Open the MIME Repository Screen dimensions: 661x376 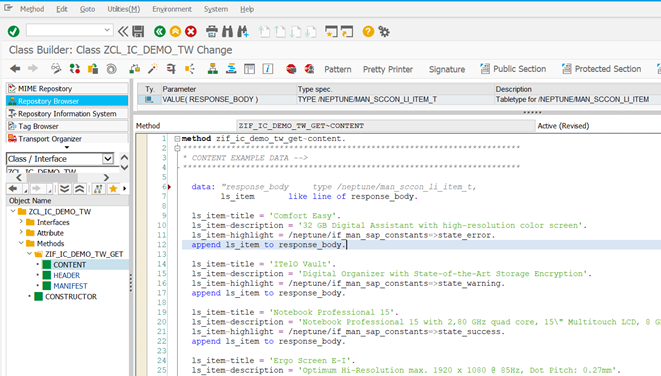coord(67,88)
